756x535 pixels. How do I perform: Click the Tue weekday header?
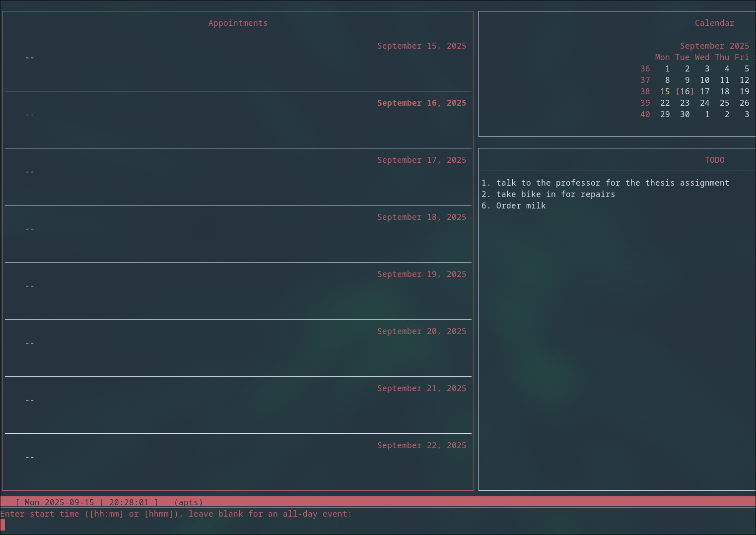click(682, 57)
